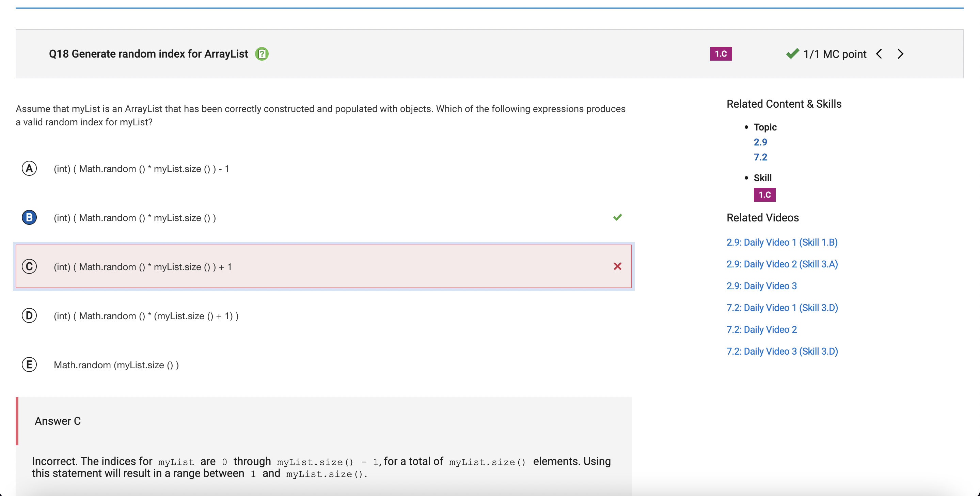Image resolution: width=980 pixels, height=496 pixels.
Task: Open Topic 7.2 link
Action: [760, 157]
